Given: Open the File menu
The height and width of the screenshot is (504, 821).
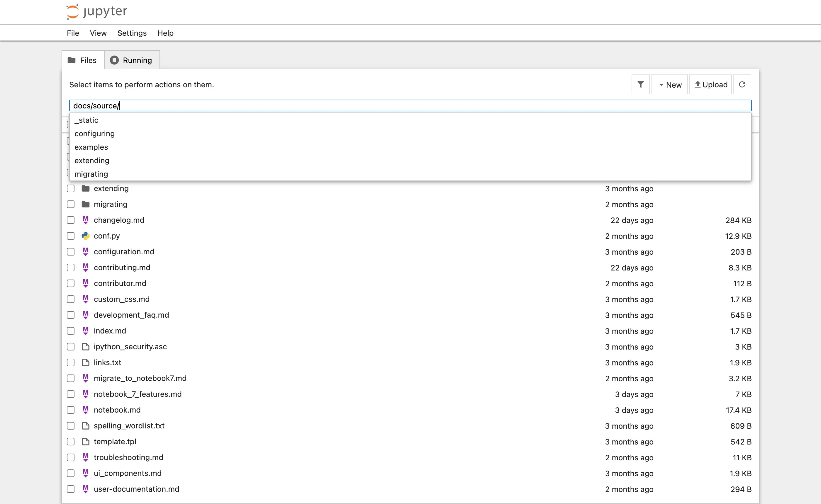Looking at the screenshot, I should [73, 33].
